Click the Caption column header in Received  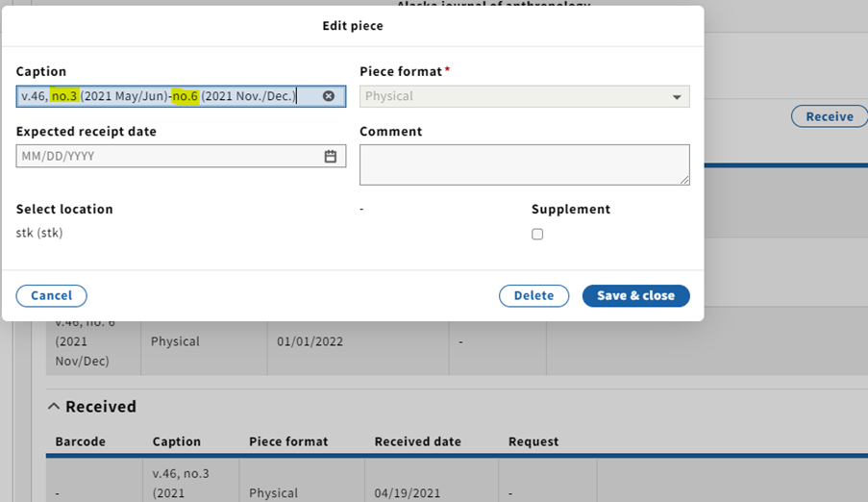[x=177, y=441]
